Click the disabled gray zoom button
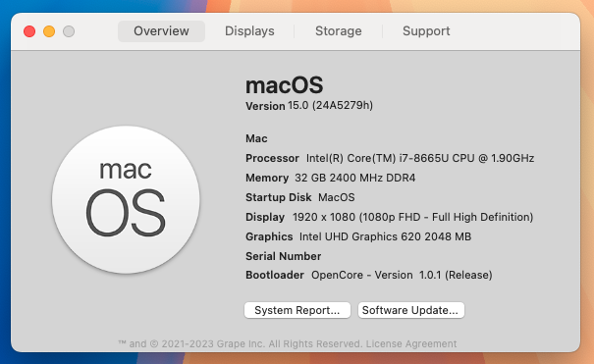Image resolution: width=594 pixels, height=364 pixels. click(69, 31)
